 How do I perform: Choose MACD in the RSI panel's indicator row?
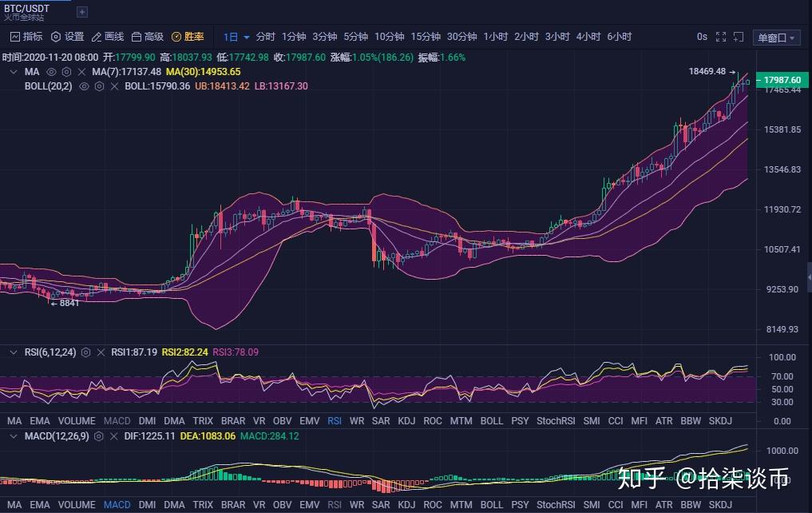(117, 421)
